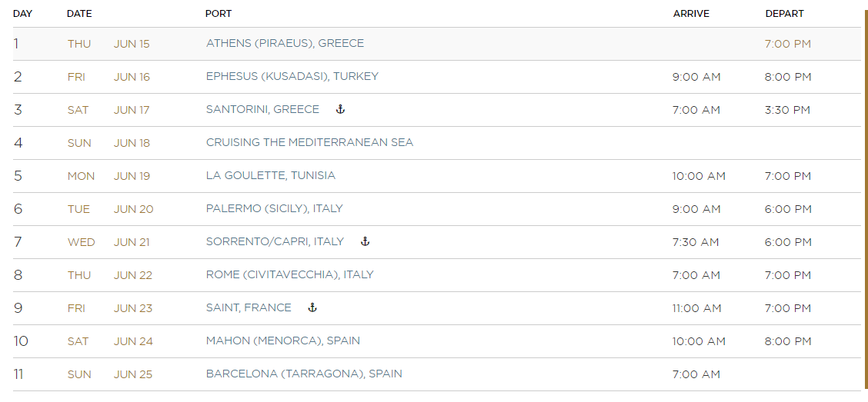868x402 pixels.
Task: Select the Day 1 Thu Jun 15 date
Action: pos(108,44)
